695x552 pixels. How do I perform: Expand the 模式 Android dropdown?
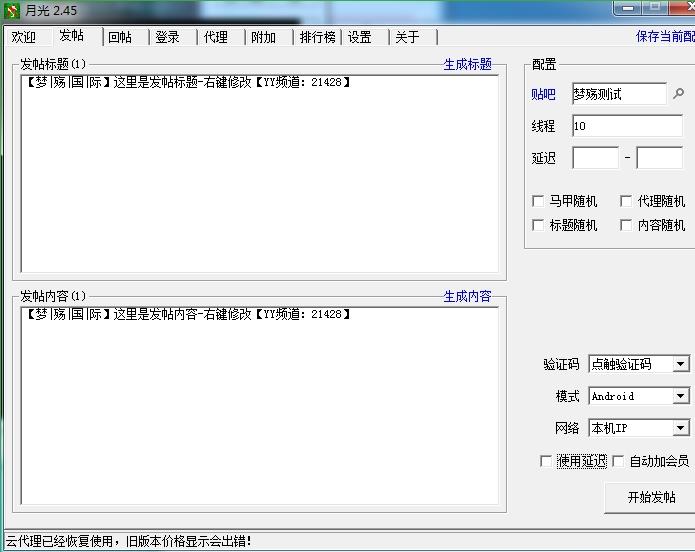(680, 396)
